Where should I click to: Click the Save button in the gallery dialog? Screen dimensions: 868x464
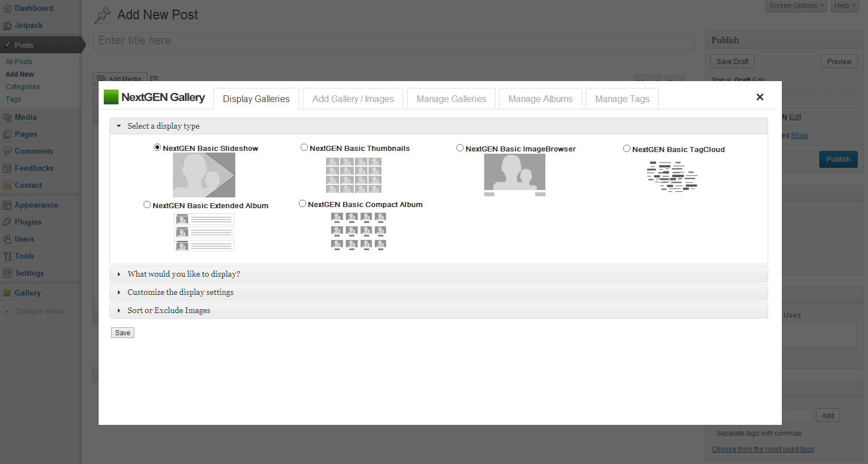[122, 333]
